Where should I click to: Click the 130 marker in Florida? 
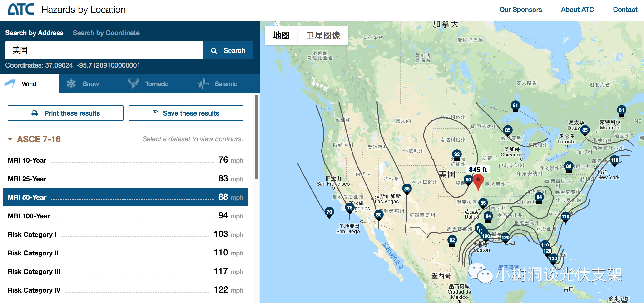(553, 259)
